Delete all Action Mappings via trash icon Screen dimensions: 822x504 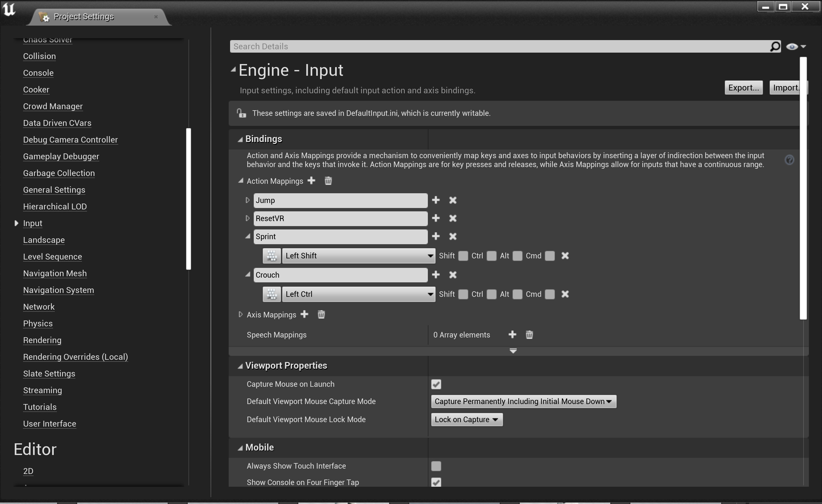tap(328, 181)
